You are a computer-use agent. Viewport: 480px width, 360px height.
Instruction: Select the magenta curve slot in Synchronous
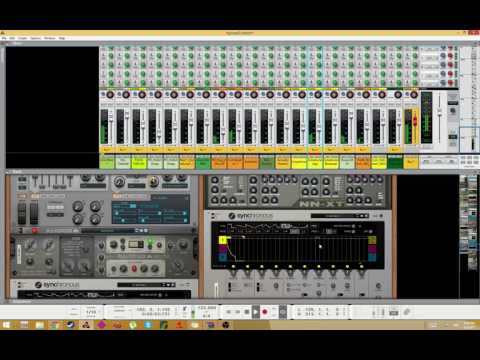(x=223, y=249)
